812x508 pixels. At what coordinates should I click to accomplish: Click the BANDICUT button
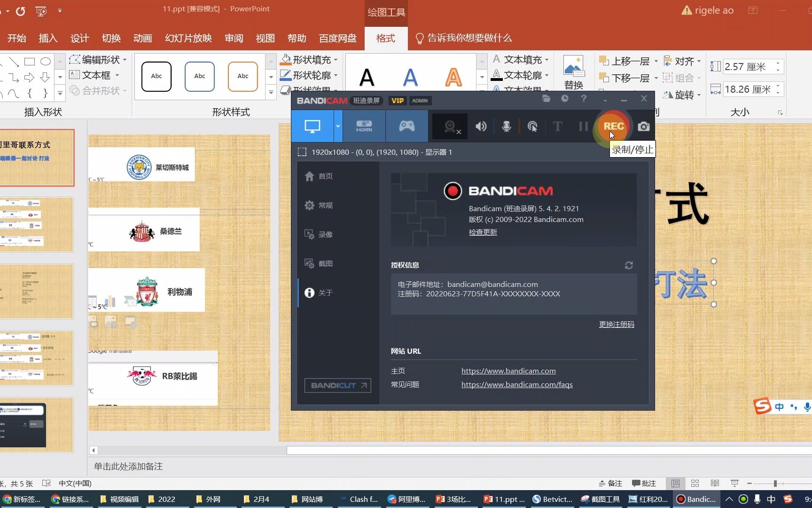pyautogui.click(x=337, y=385)
